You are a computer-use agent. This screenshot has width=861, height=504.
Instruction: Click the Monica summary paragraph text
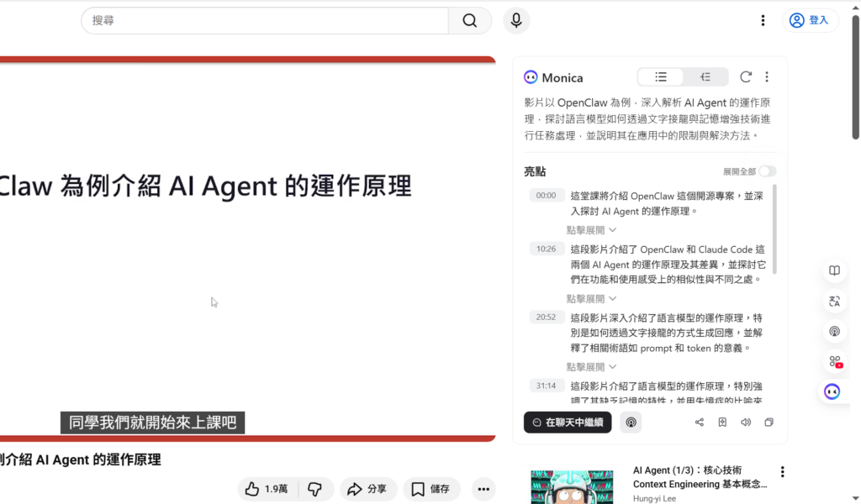pyautogui.click(x=648, y=119)
